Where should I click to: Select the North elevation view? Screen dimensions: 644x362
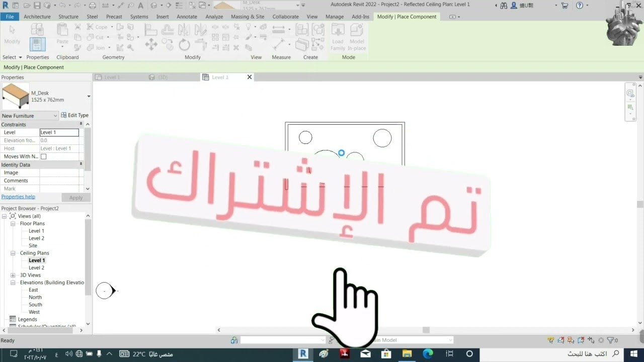pos(35,298)
